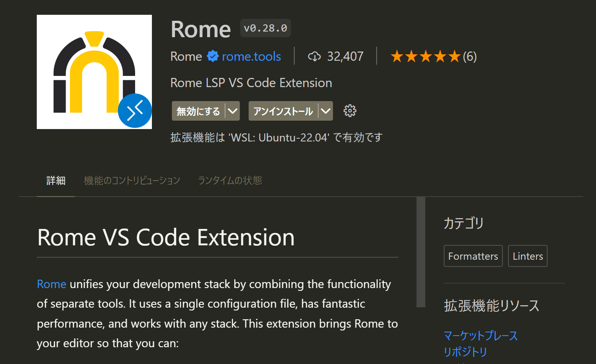596x364 pixels.
Task: Click the install count download cloud icon
Action: coord(315,56)
